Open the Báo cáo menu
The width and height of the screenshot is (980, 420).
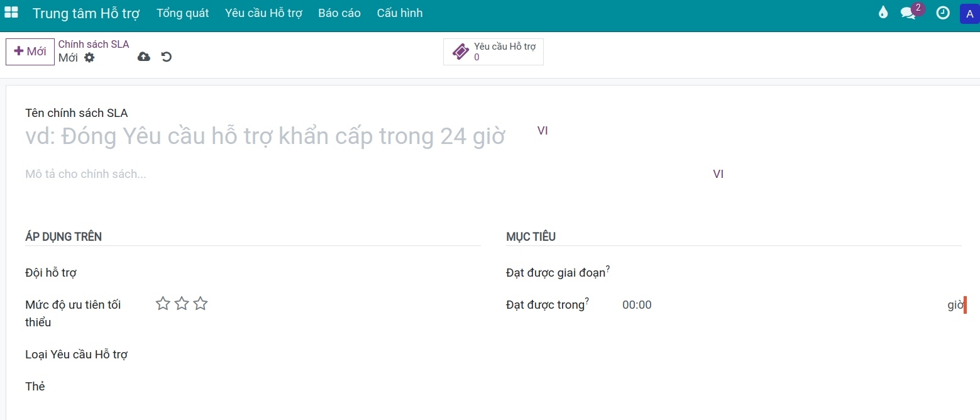[339, 13]
